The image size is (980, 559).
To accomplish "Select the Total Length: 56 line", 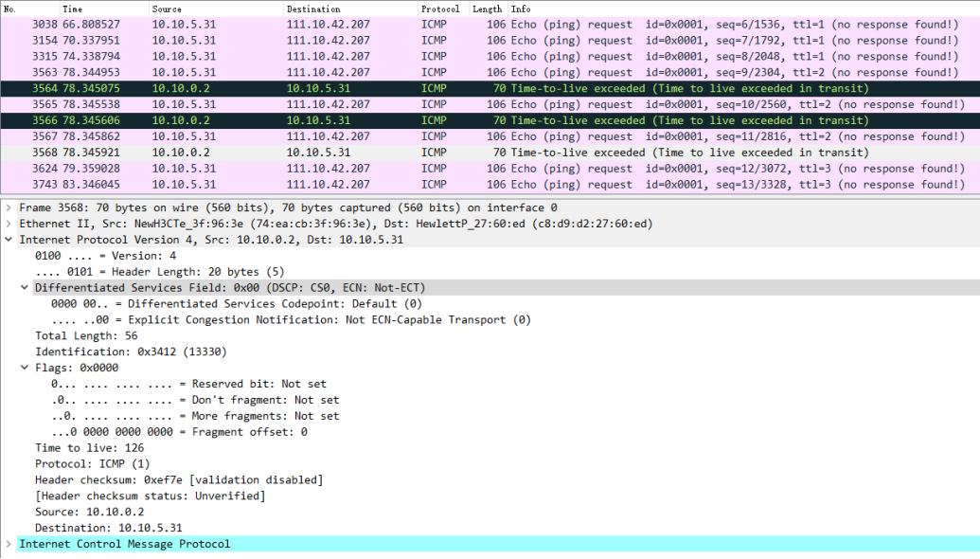I will tap(86, 335).
